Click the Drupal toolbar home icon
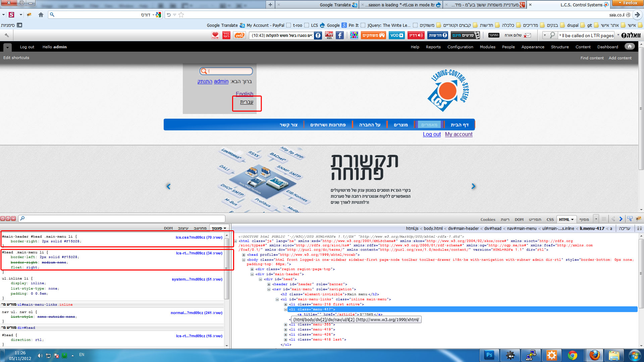 [630, 47]
